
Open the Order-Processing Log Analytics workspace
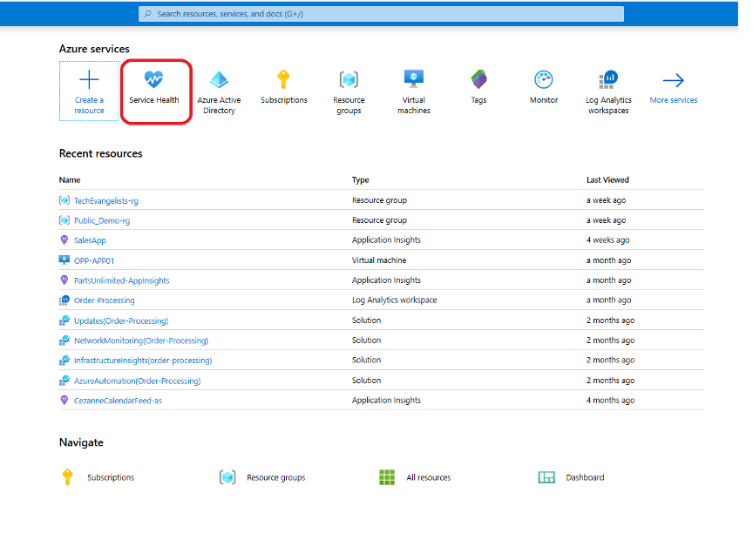(x=104, y=300)
